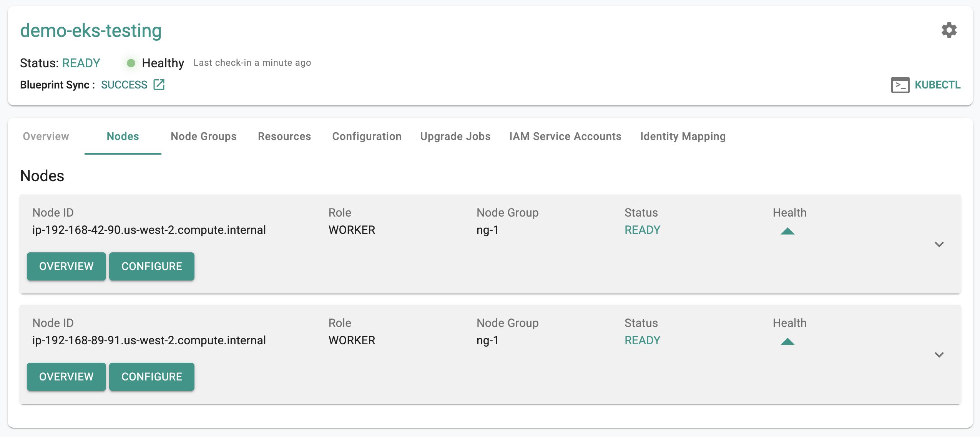Screen dimensions: 980x437
Task: Open the Node Groups tab
Action: (x=203, y=136)
